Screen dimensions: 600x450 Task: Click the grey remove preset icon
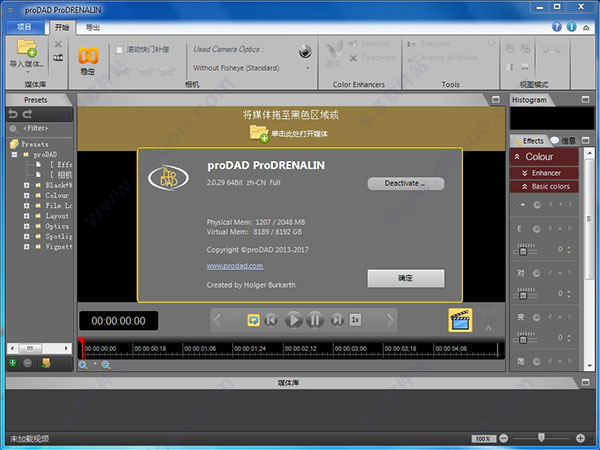pos(28,362)
